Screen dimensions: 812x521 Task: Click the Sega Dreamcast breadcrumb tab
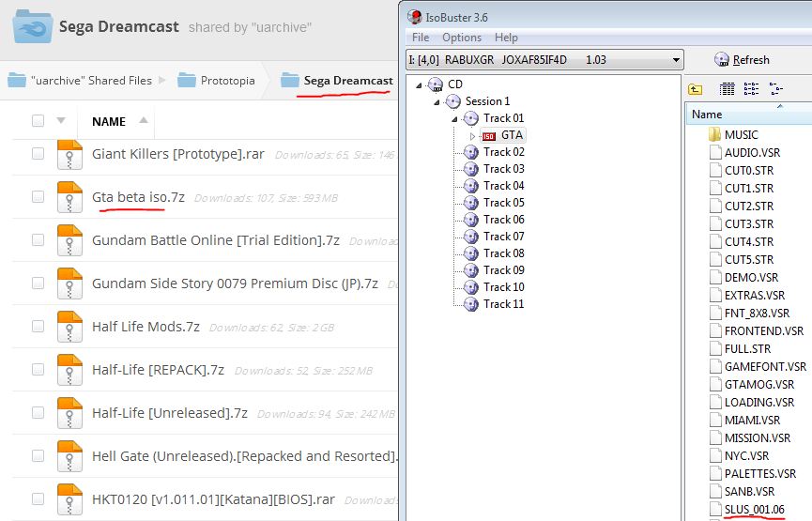pos(348,81)
